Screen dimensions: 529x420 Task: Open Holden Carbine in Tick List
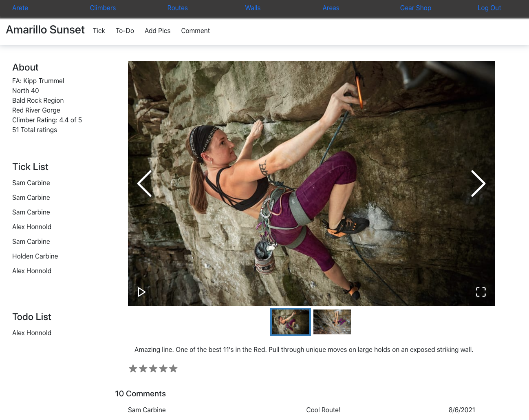pyautogui.click(x=35, y=256)
